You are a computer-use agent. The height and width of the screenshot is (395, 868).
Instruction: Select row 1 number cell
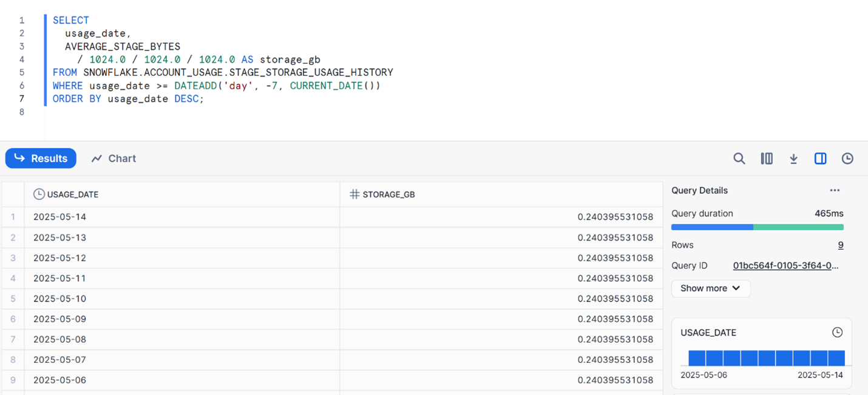13,217
